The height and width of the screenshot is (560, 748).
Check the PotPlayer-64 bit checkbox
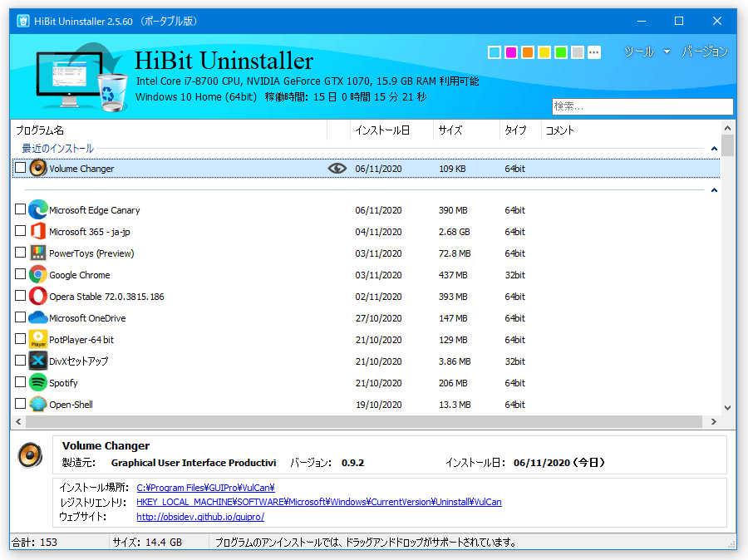tap(20, 339)
